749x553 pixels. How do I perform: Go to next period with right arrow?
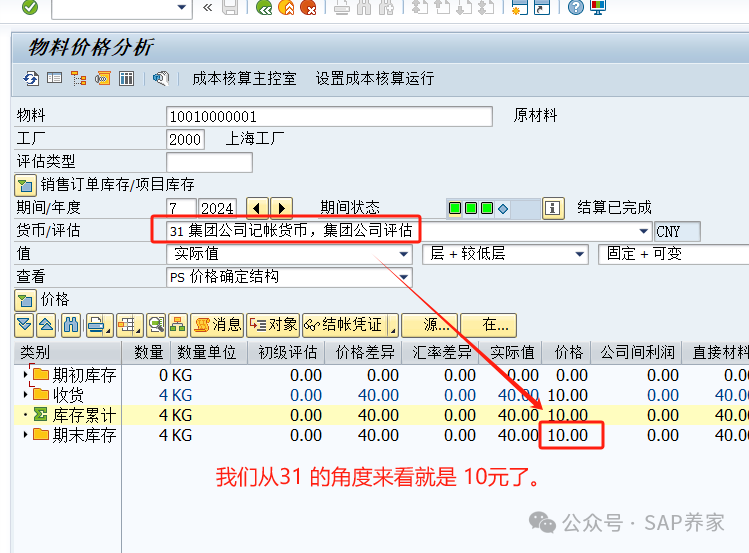point(281,208)
